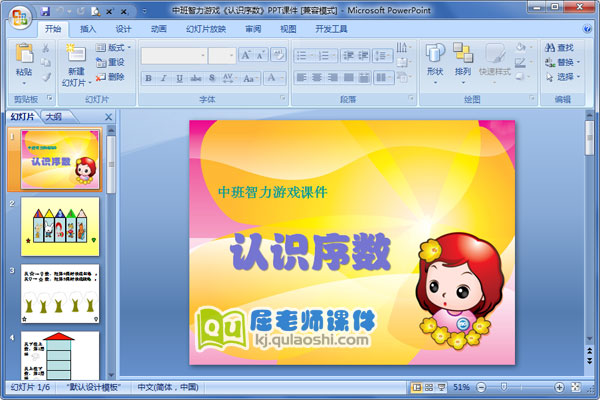The width and height of the screenshot is (600, 400).
Task: Click the Office button orb
Action: (x=20, y=17)
